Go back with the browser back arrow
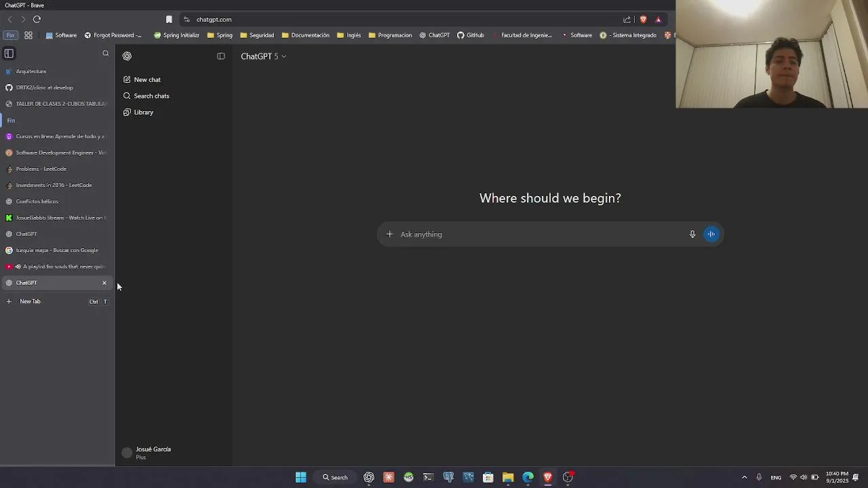This screenshot has height=488, width=868. (x=9, y=20)
